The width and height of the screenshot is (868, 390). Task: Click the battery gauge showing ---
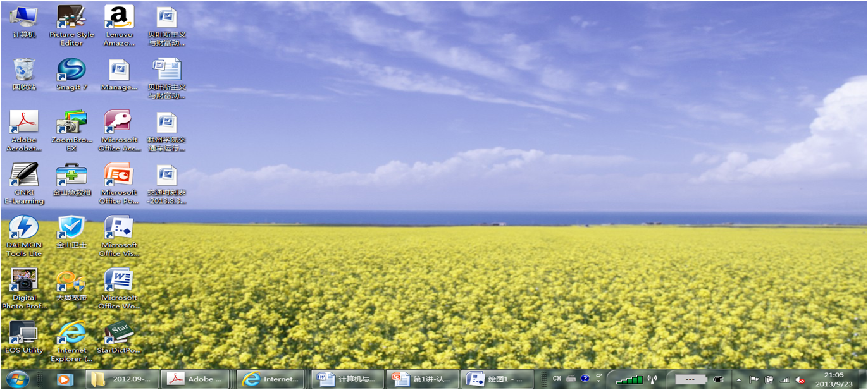pos(690,379)
